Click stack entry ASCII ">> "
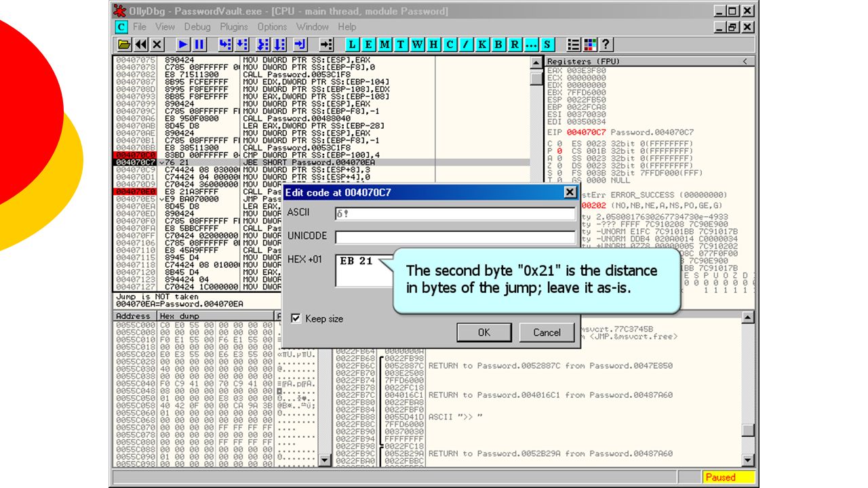868x488 pixels. pos(456,417)
